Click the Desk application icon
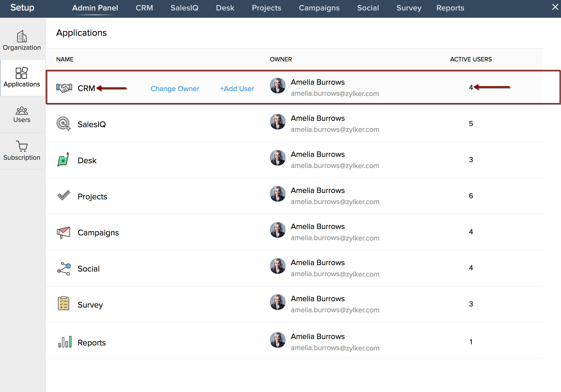This screenshot has height=392, width=561. [63, 160]
